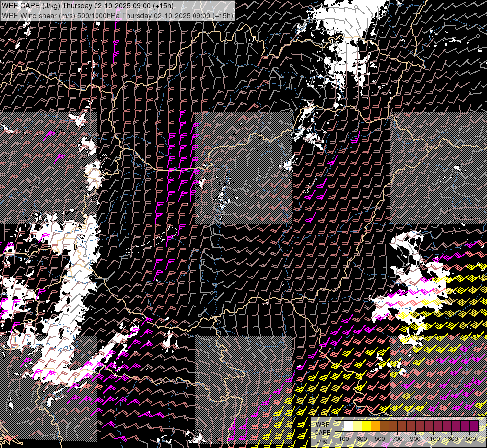Select the leftmost transparent legend swatch

(x=339, y=426)
